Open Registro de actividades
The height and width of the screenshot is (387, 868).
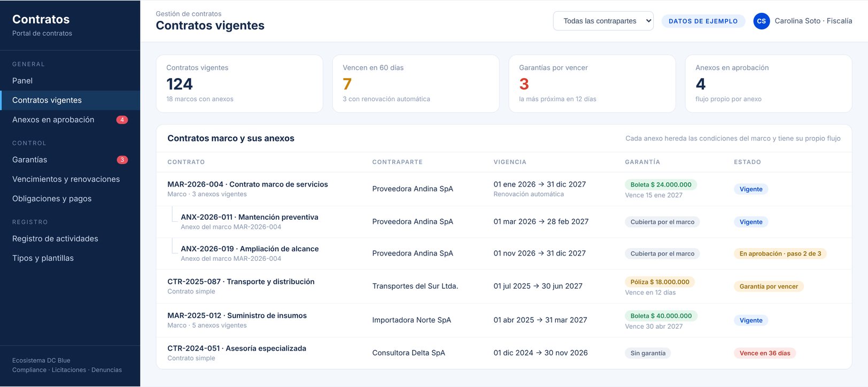(70, 238)
